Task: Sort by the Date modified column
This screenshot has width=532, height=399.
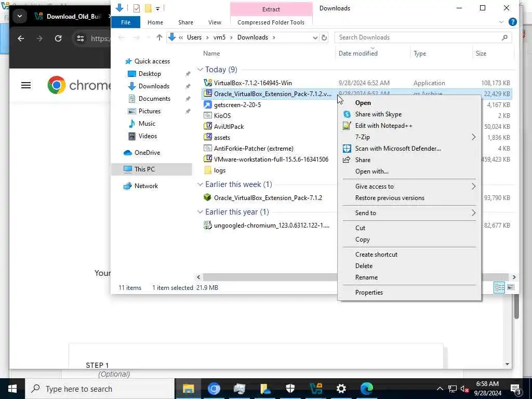Action: point(357,54)
